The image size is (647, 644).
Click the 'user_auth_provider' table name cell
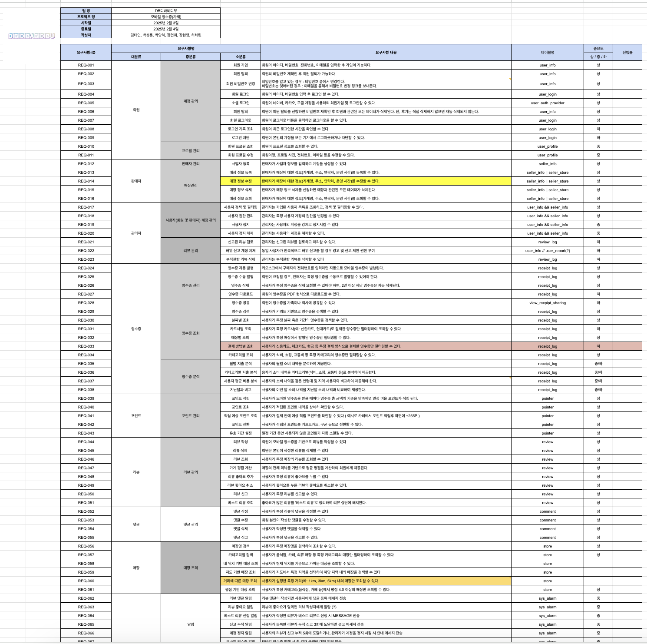click(x=548, y=103)
